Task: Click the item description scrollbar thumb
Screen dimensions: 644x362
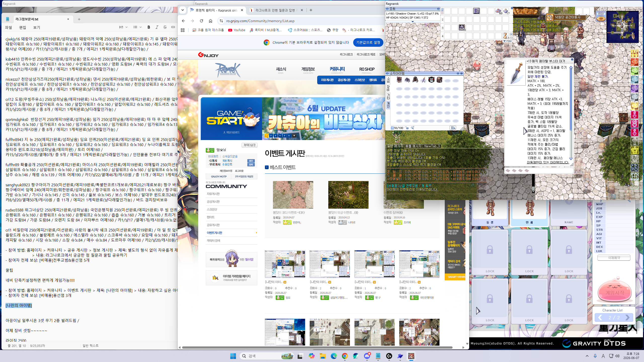Action: (x=571, y=99)
